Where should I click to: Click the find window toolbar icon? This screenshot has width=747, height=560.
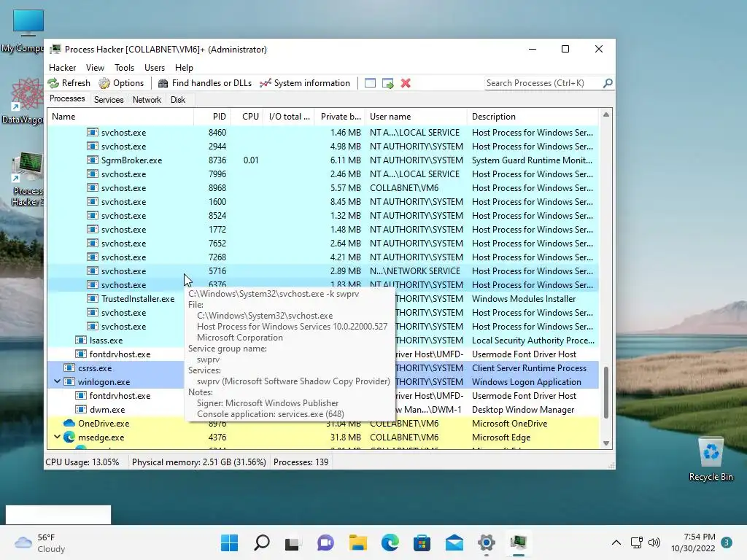370,83
